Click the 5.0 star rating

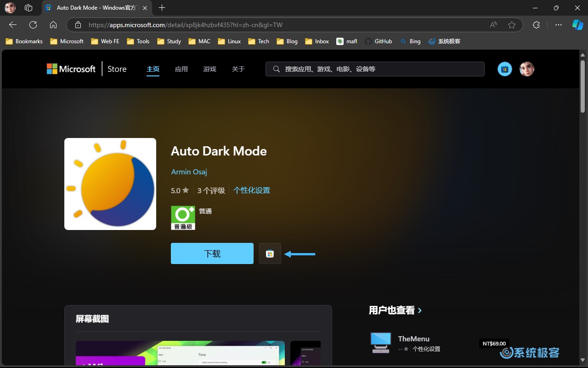click(180, 190)
